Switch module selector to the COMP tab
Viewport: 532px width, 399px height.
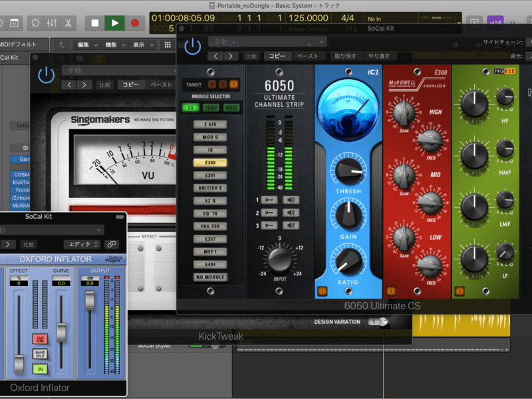[211, 108]
